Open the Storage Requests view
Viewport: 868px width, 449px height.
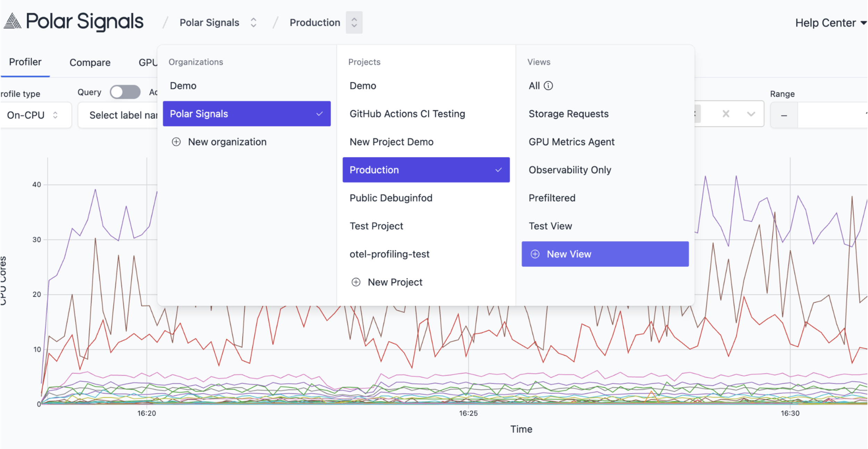click(x=605, y=114)
